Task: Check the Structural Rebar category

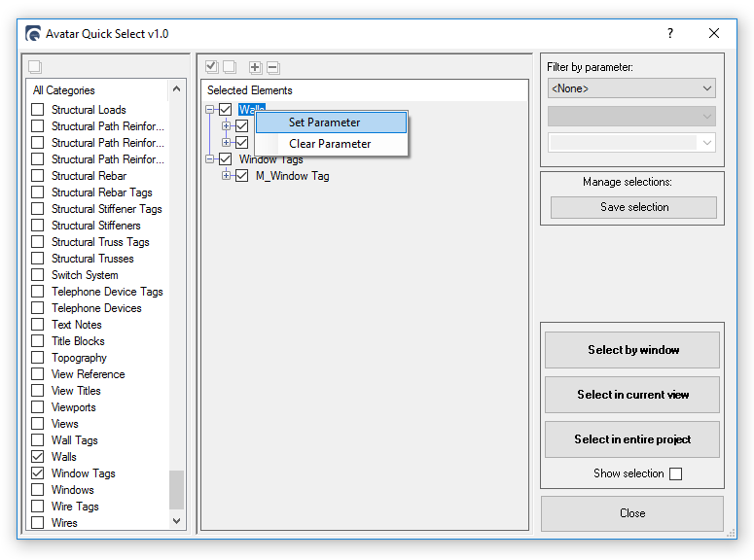Action: 38,175
